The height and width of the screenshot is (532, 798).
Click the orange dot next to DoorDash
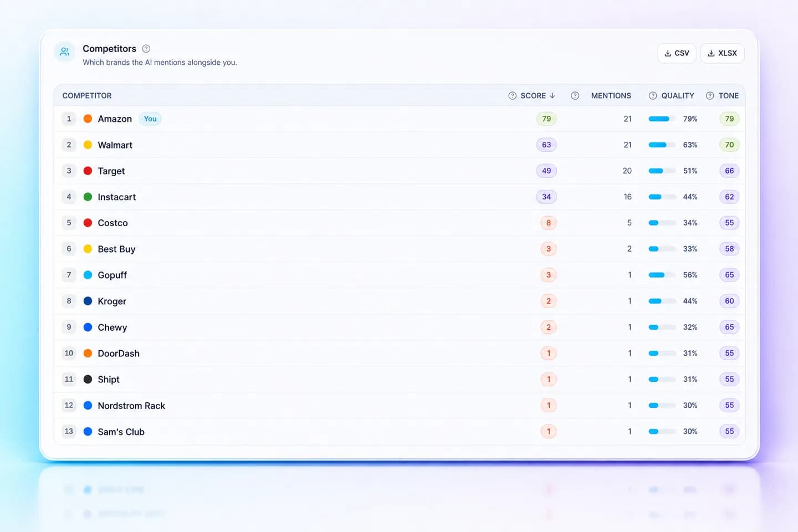tap(88, 353)
